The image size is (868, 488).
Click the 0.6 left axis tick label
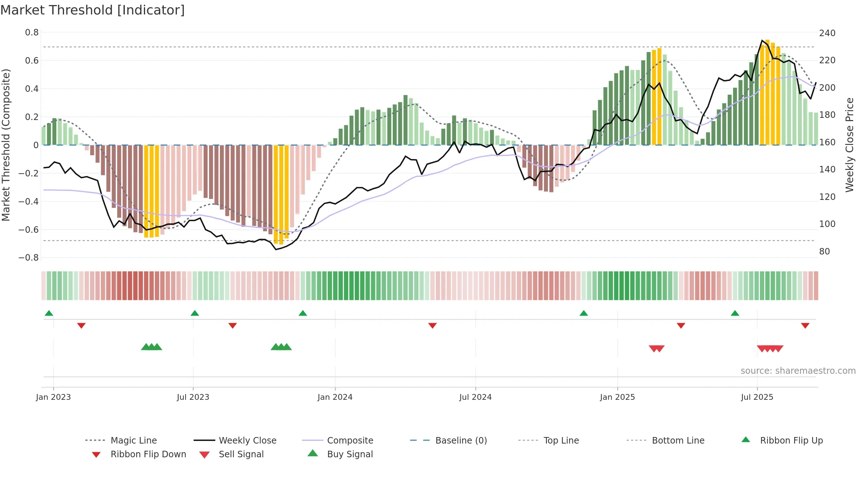pos(32,60)
